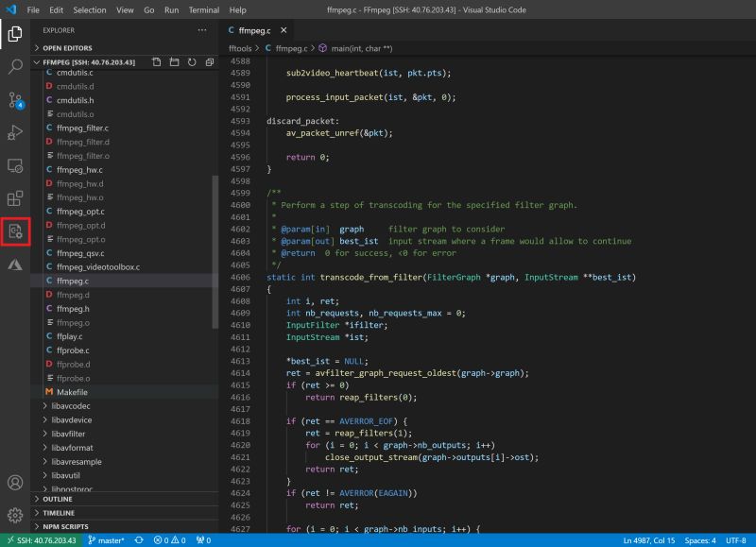Click the branch sync icon next to master
756x547 pixels.
click(x=139, y=537)
